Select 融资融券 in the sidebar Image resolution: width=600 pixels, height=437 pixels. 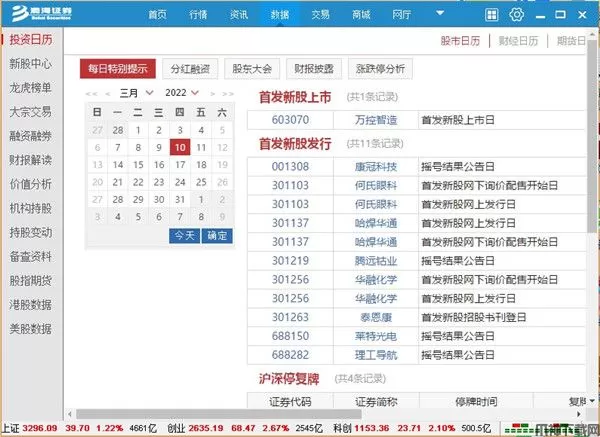click(x=31, y=136)
